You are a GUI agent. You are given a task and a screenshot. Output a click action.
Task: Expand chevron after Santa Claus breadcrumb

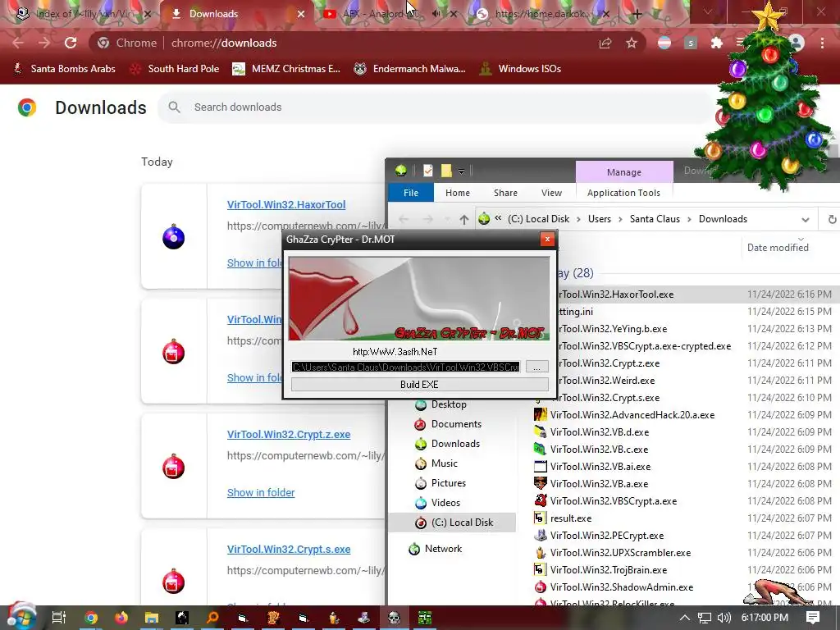click(689, 219)
